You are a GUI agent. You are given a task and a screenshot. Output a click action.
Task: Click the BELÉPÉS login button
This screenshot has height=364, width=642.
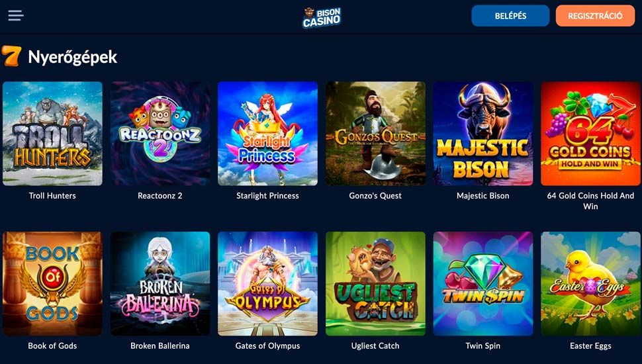click(x=510, y=16)
